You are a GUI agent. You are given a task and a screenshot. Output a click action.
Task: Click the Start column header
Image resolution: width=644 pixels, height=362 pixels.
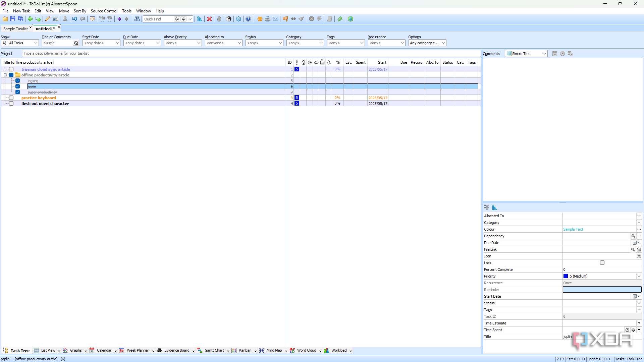(x=378, y=62)
